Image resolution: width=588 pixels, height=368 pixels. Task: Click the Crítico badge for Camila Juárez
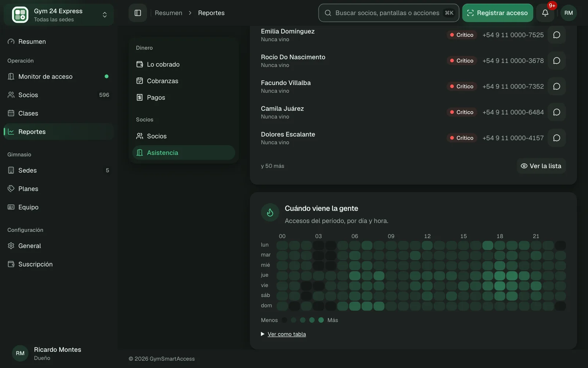(x=462, y=112)
